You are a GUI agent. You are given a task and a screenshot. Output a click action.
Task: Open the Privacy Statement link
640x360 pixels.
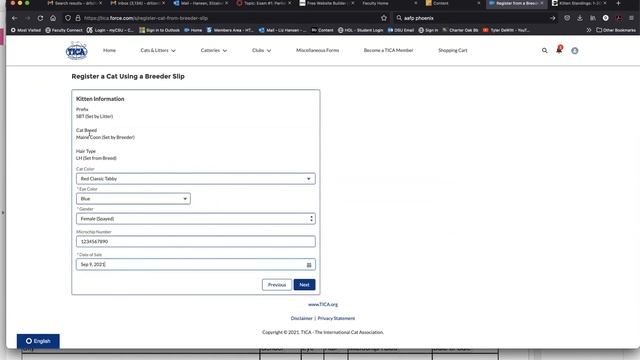pyautogui.click(x=336, y=318)
